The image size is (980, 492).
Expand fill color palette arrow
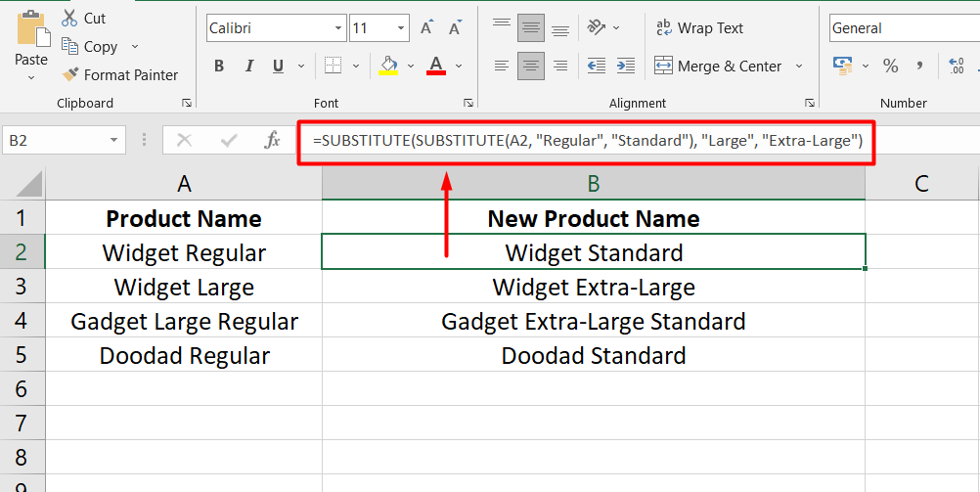[x=411, y=66]
